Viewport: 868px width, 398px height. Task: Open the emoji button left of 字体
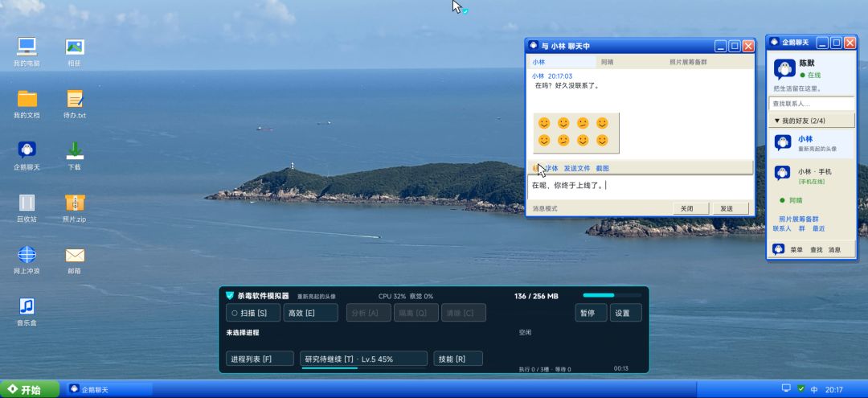click(x=536, y=168)
